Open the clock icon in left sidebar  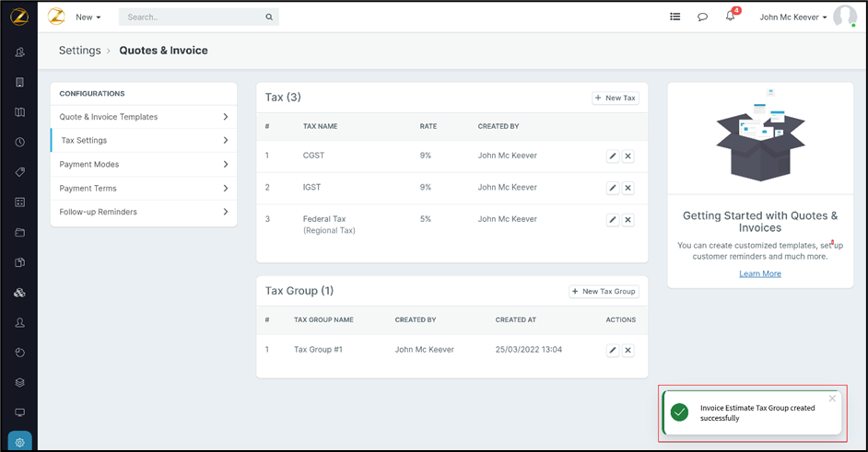[19, 143]
